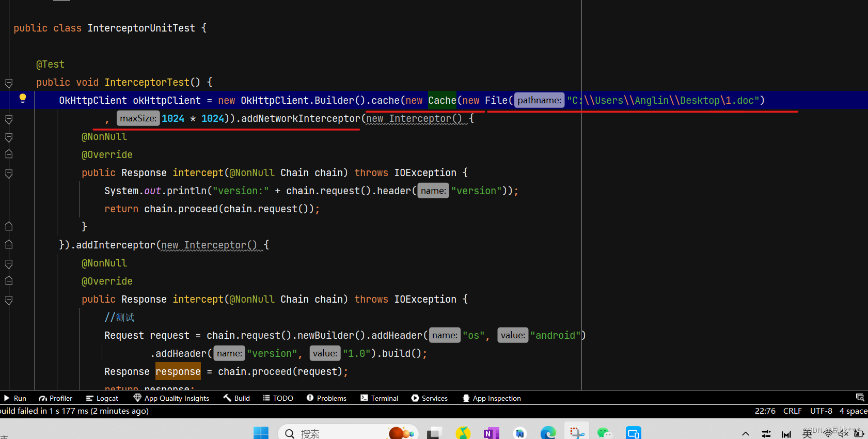Open Microsoft Edge from the taskbar
Screen dimensions: 868x439
click(548, 433)
